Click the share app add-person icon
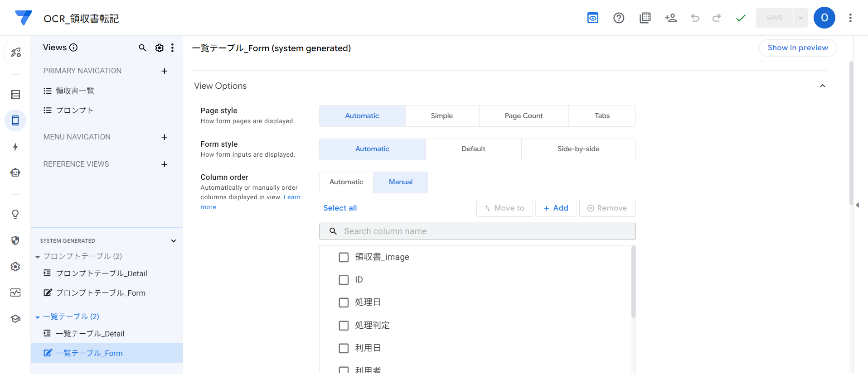 [x=670, y=18]
